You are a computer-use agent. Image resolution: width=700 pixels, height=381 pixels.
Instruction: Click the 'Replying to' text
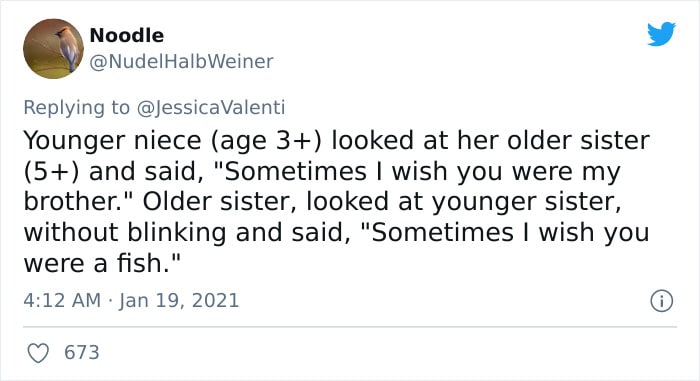(76, 108)
